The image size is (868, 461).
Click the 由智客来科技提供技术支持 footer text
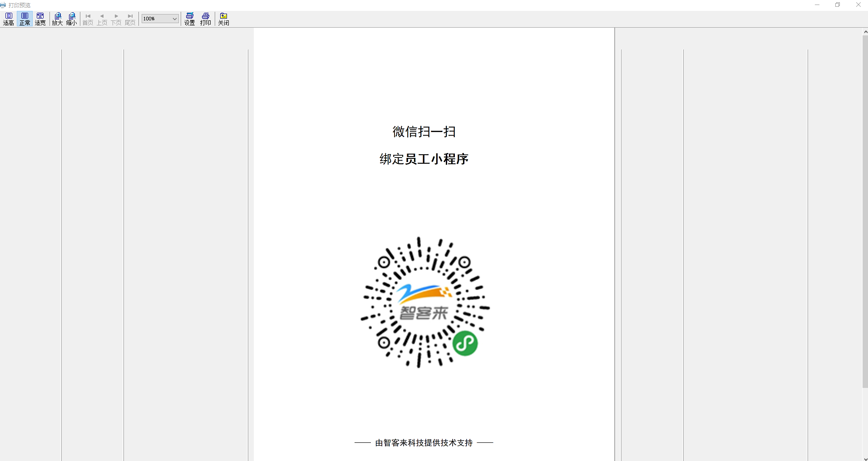(424, 443)
